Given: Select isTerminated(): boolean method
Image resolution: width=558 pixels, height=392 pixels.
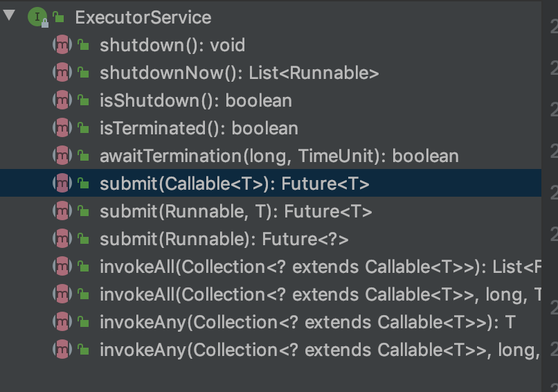Looking at the screenshot, I should 199,129.
